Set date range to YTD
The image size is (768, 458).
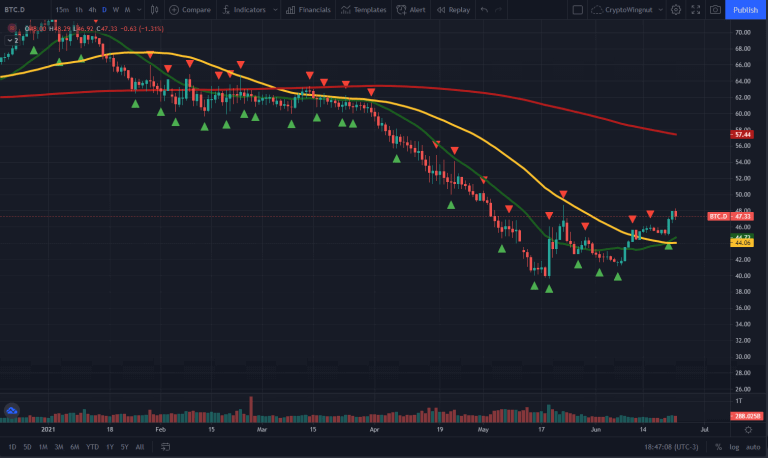pyautogui.click(x=92, y=447)
